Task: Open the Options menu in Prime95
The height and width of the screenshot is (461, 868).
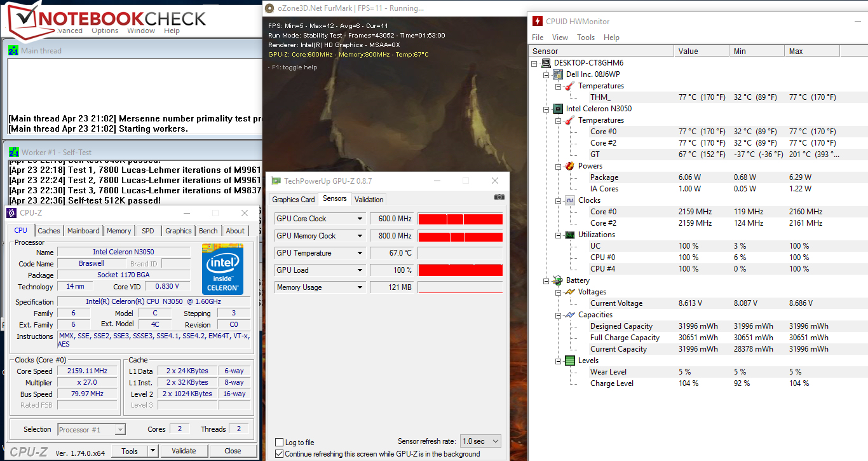Action: pos(105,31)
